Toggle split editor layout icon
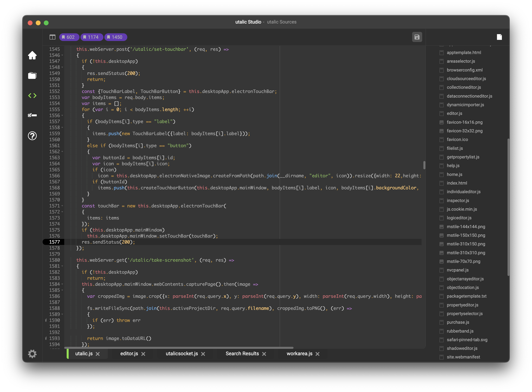 (52, 37)
